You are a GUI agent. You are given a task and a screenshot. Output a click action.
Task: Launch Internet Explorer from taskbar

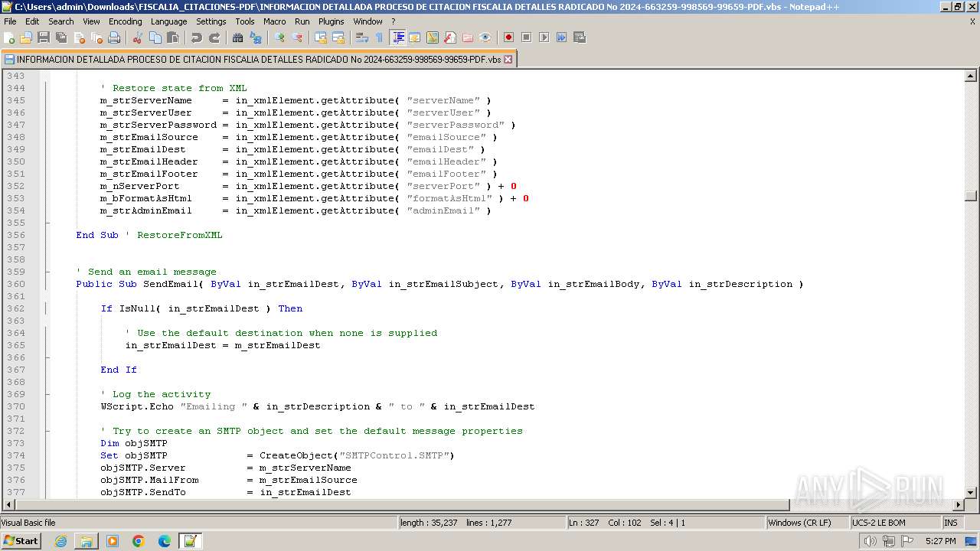click(60, 541)
